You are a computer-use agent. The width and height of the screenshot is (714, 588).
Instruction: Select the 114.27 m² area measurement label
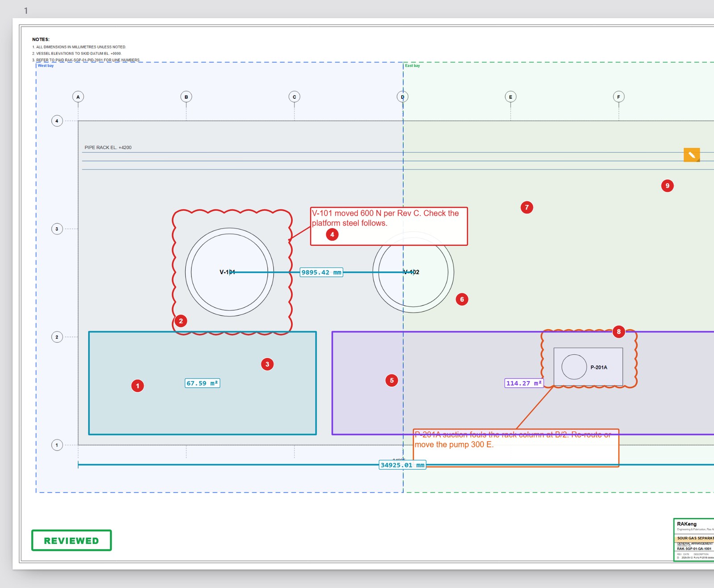tap(524, 383)
